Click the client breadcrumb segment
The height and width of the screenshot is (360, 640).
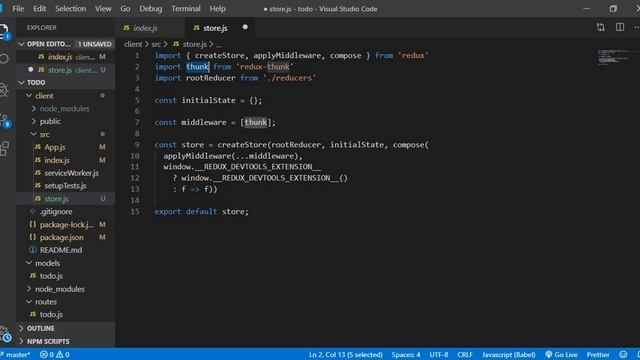click(x=133, y=44)
